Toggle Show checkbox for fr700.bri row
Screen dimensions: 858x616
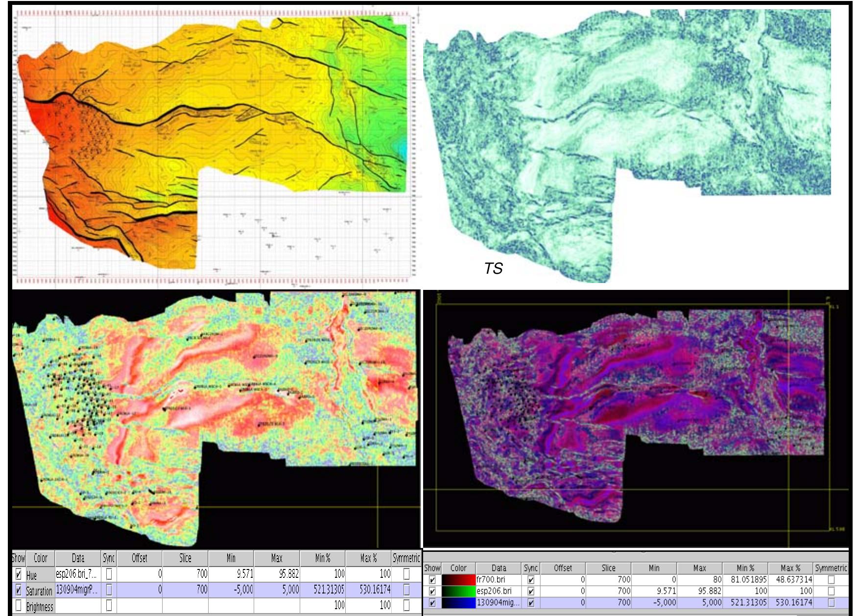click(432, 580)
